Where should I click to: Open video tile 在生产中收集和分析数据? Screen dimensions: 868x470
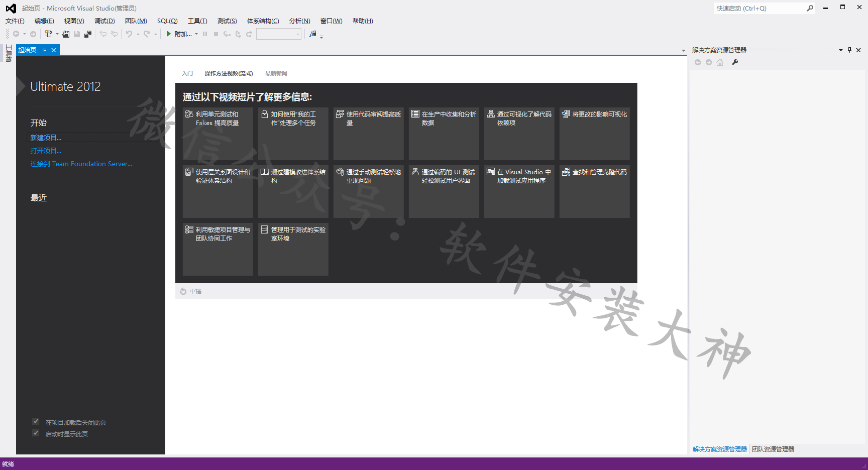(x=444, y=134)
